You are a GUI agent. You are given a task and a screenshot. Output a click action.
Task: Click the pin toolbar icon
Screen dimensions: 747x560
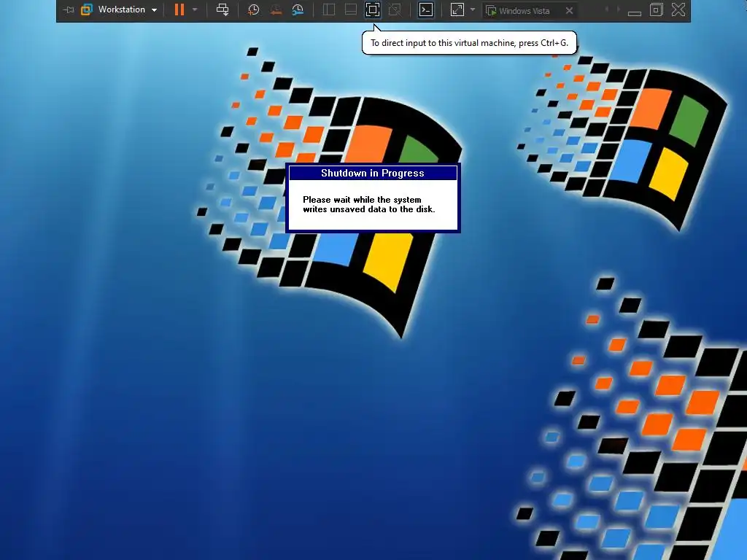[69, 9]
